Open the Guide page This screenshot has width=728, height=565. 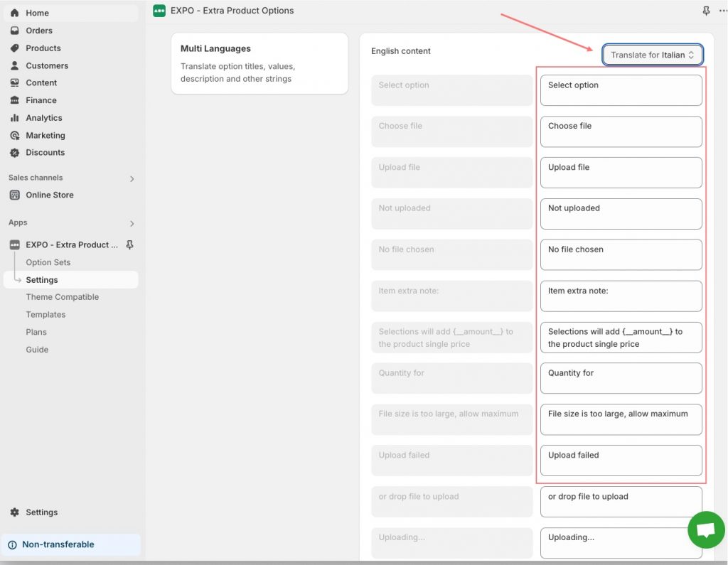(37, 350)
